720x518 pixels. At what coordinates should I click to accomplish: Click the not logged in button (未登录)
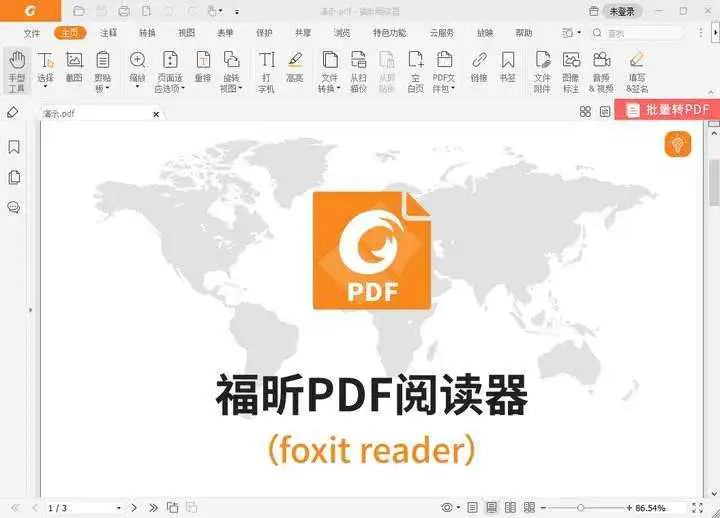click(x=622, y=11)
